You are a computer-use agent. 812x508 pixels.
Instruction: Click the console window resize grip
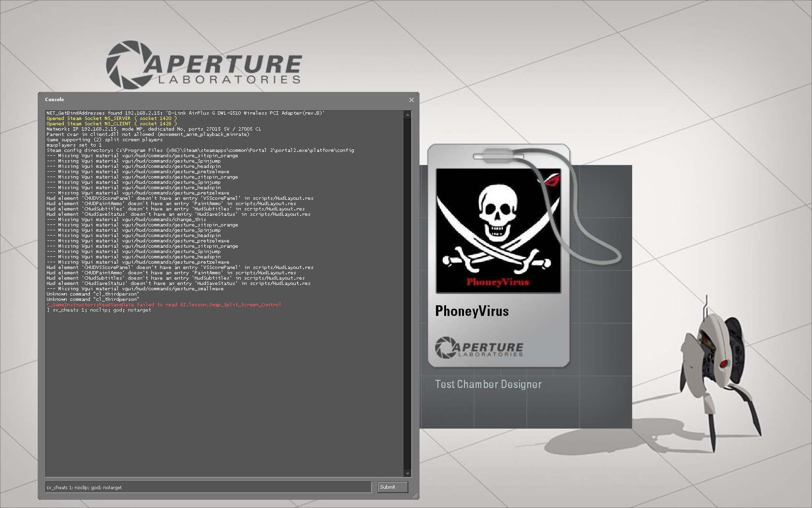click(x=415, y=495)
